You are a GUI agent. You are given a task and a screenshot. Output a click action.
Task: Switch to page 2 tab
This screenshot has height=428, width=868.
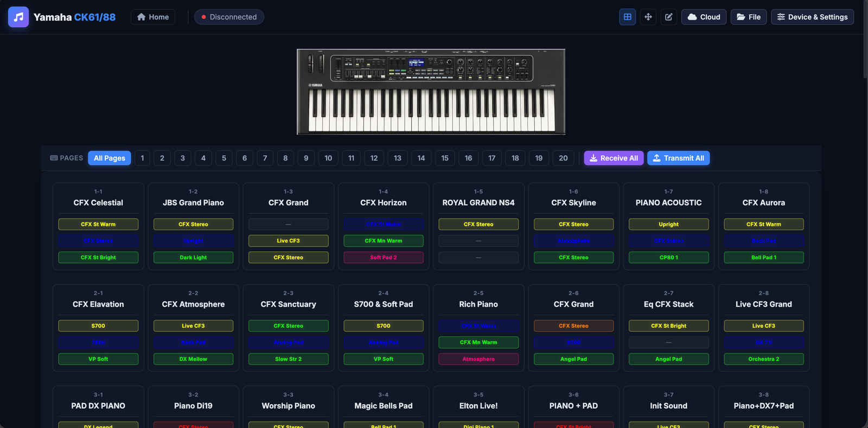coord(162,158)
